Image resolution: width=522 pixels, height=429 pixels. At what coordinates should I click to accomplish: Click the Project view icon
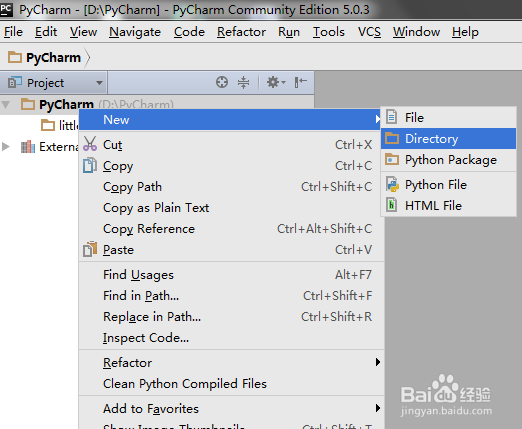(15, 82)
